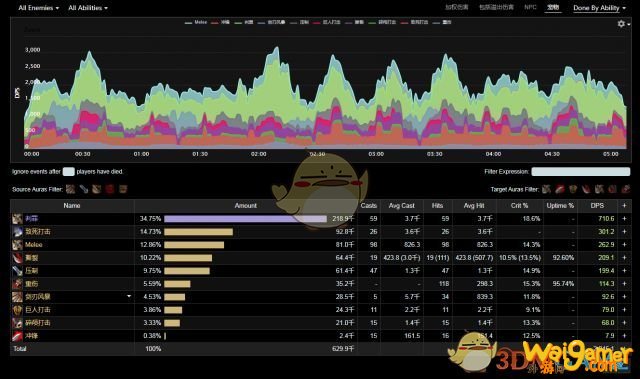Sort table by the Crit % column
Viewport: 640px width, 379px height.
520,206
